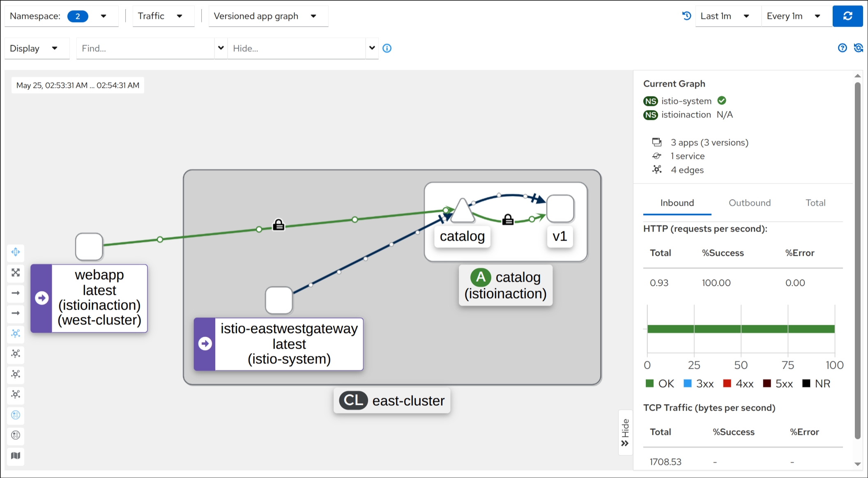The height and width of the screenshot is (478, 868).
Task: Toggle the legend map icon
Action: [16, 456]
